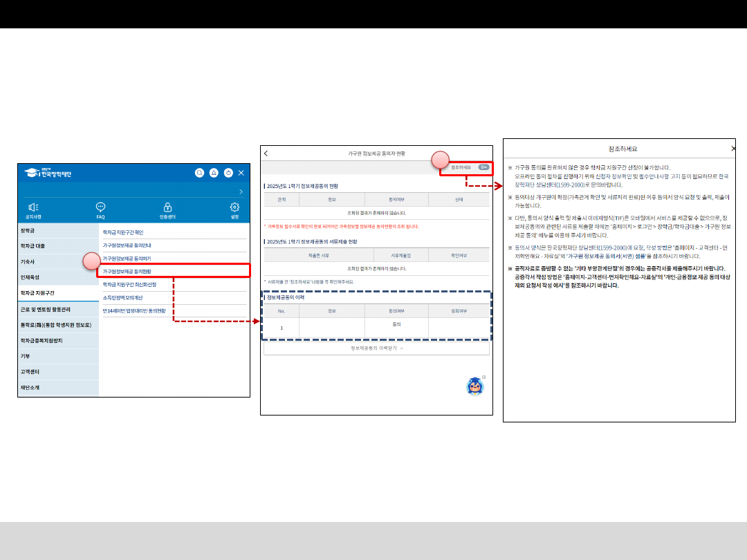Click the chatbot mascot icon
Image resolution: width=747 pixels, height=560 pixels.
point(474,386)
